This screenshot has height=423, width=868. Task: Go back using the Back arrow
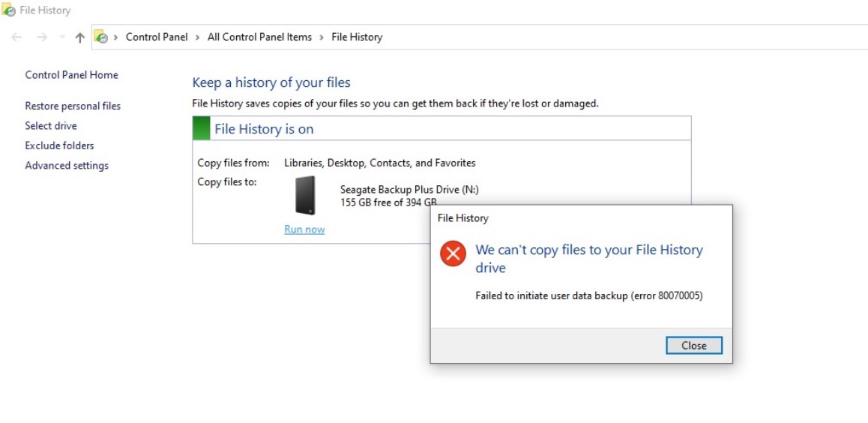pos(17,37)
